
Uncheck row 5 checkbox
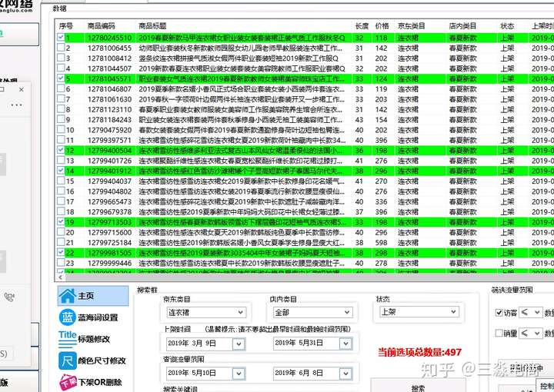coord(61,78)
